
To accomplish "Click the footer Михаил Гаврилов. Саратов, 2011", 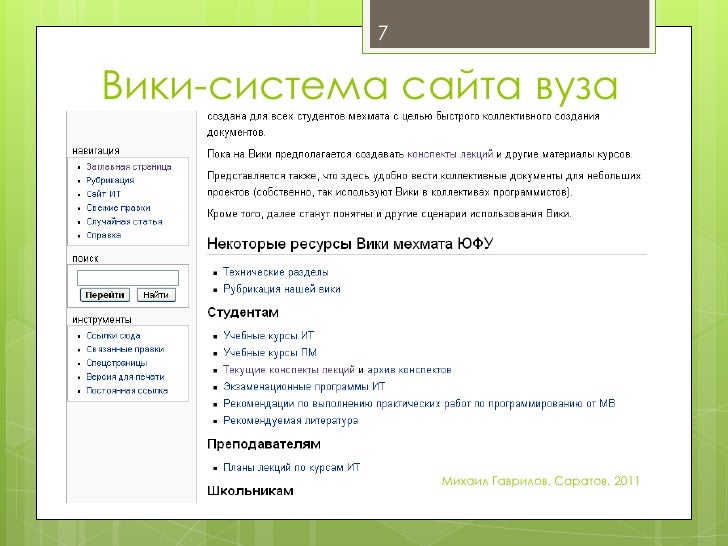I will click(541, 481).
